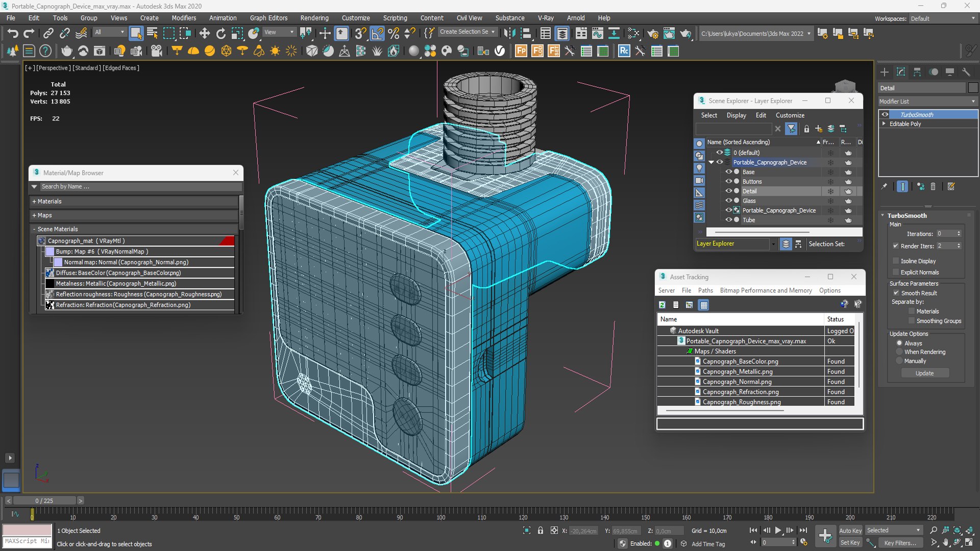Activate the Select Object tool

click(x=136, y=34)
